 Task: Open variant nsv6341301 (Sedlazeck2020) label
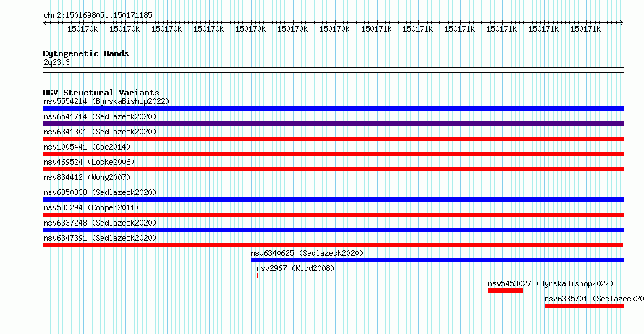100,132
